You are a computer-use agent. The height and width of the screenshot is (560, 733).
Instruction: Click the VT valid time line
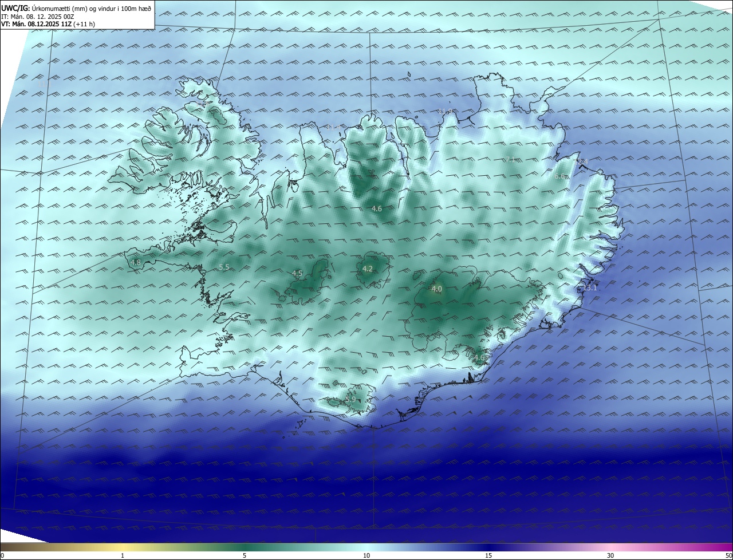(48, 24)
